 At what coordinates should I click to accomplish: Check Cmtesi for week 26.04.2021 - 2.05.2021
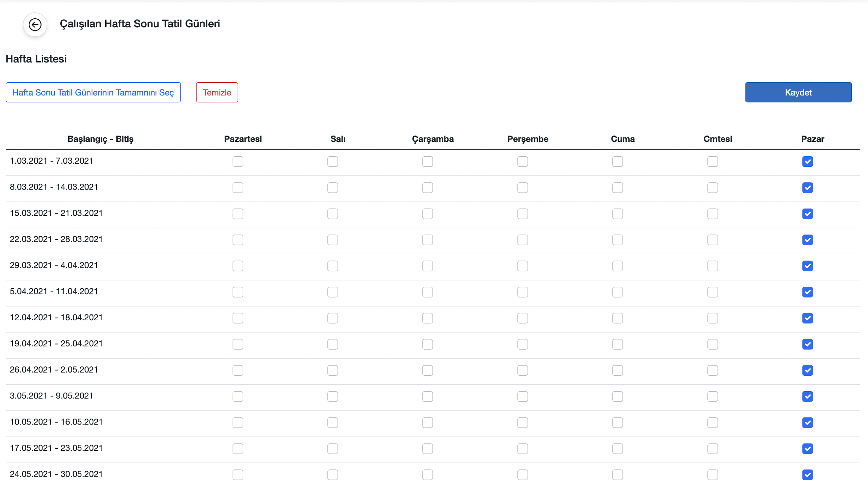712,370
